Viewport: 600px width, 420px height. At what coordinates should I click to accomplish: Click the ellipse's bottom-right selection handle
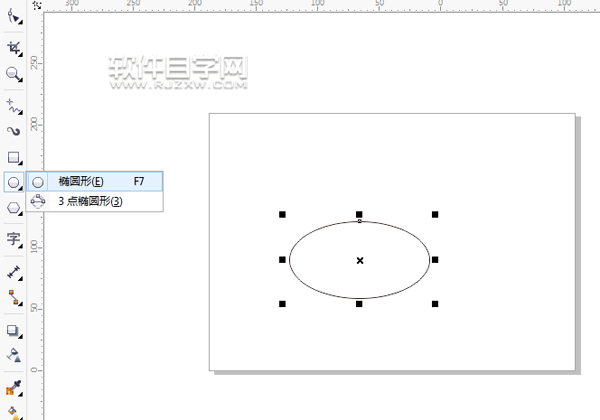(x=435, y=304)
